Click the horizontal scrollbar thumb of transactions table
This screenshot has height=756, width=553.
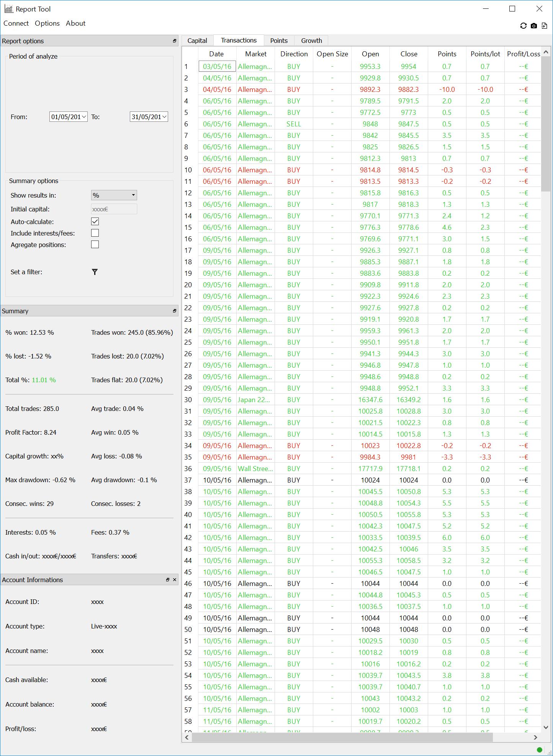(342, 737)
